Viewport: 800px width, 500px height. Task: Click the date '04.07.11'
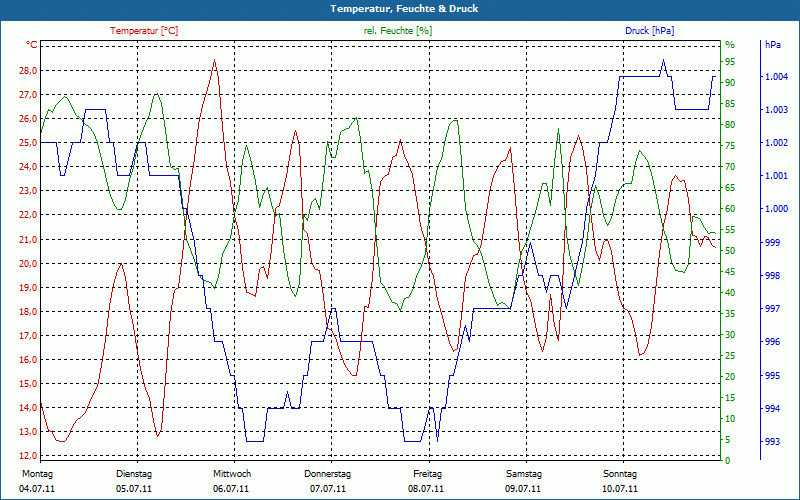point(37,489)
